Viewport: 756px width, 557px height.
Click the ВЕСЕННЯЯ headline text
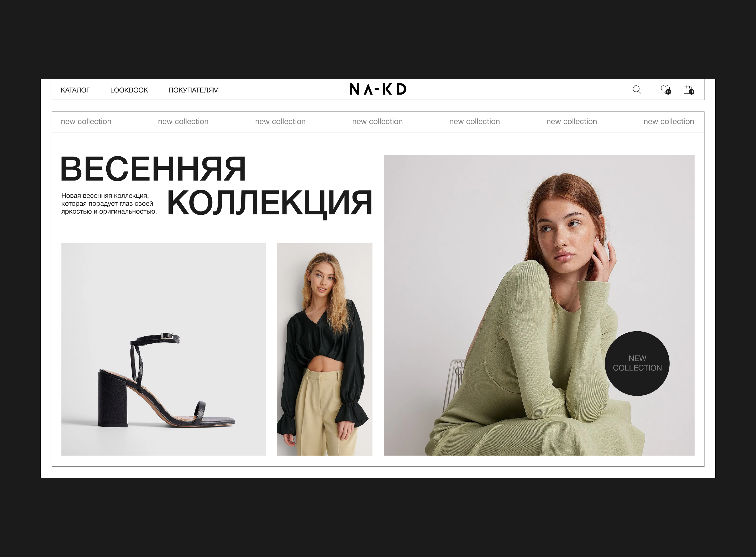153,169
